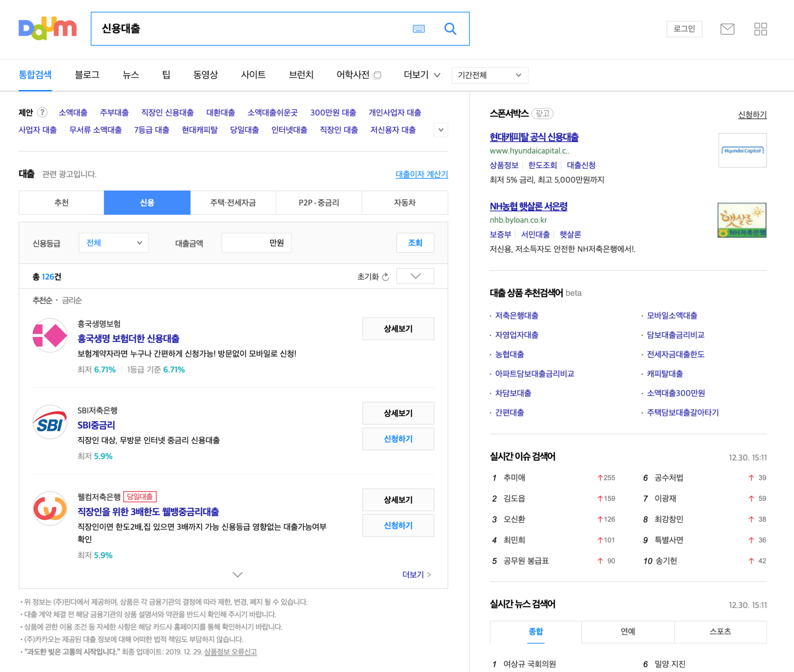Switch to the 블로그 tab
The width and height of the screenshot is (794, 672).
point(87,75)
